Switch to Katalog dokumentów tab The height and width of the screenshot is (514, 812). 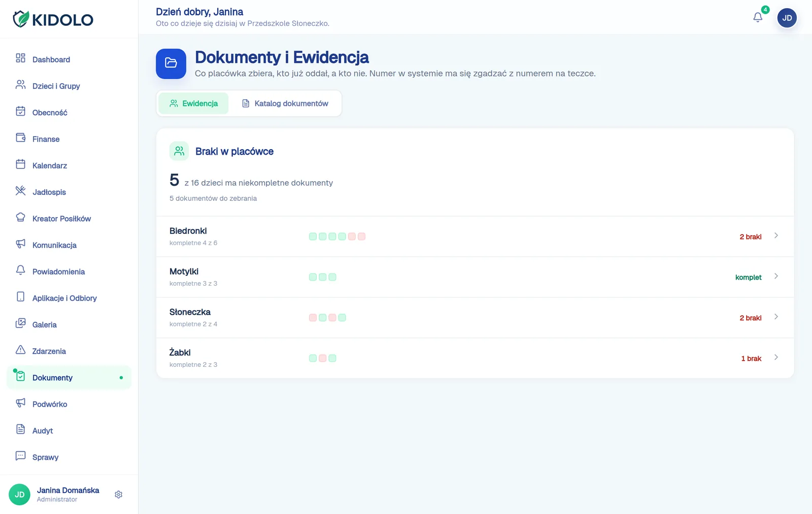tap(285, 104)
